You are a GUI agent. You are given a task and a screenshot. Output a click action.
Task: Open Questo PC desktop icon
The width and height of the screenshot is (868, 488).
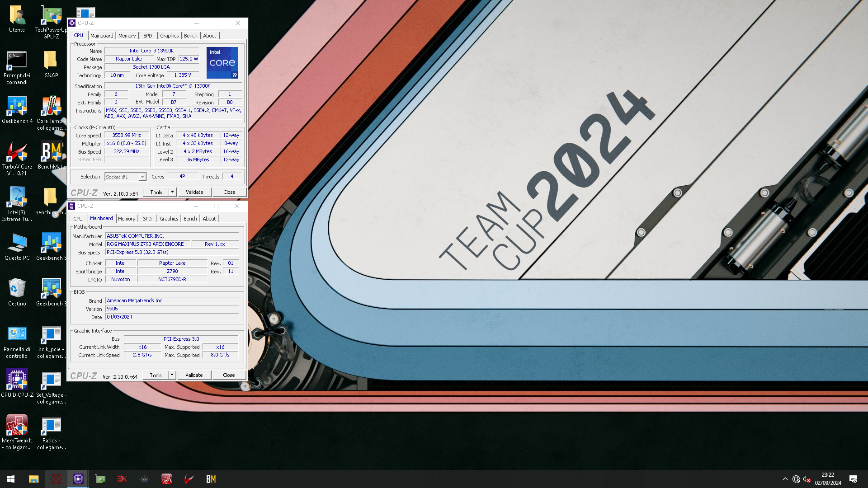(17, 247)
